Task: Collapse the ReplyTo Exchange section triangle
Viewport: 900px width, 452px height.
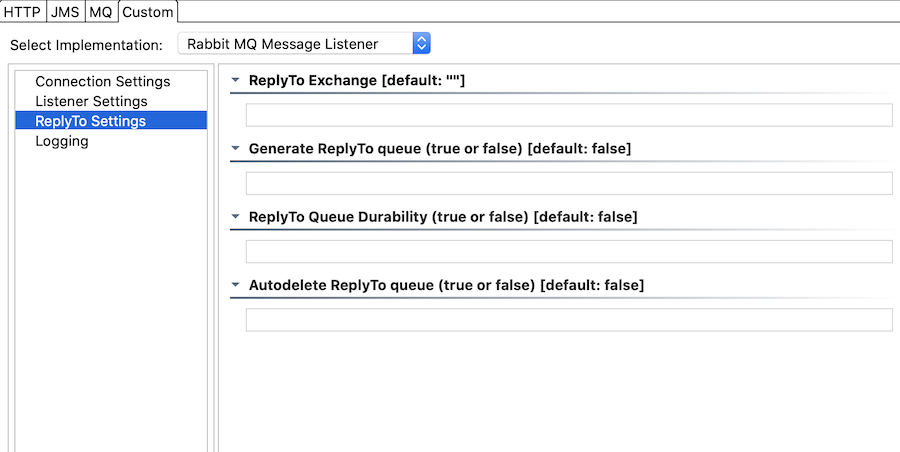Action: tap(235, 81)
